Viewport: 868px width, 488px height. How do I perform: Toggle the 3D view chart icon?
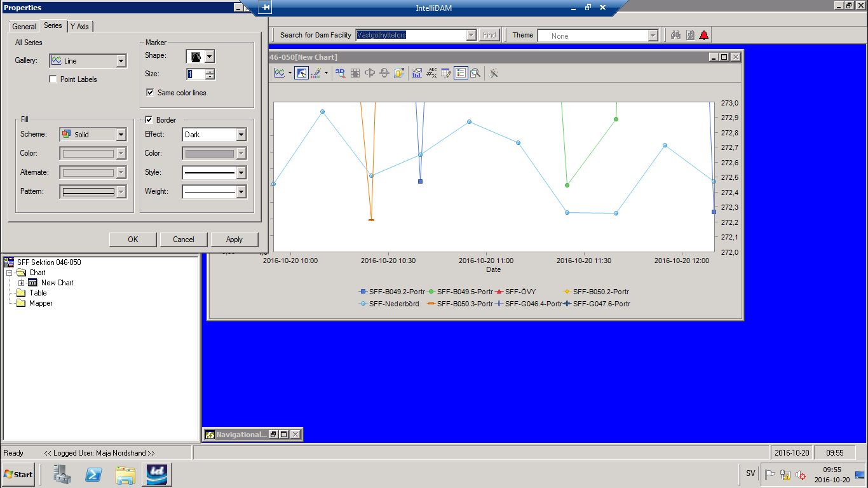click(x=341, y=73)
